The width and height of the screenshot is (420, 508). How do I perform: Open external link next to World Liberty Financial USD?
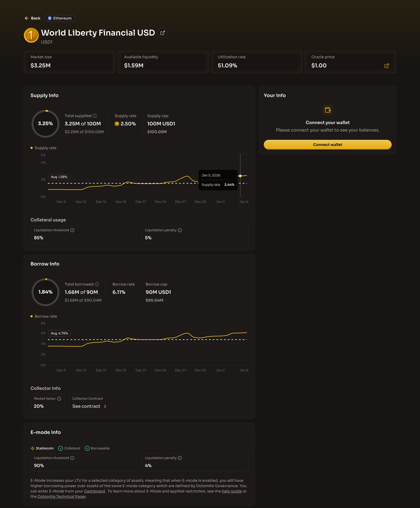(x=162, y=33)
